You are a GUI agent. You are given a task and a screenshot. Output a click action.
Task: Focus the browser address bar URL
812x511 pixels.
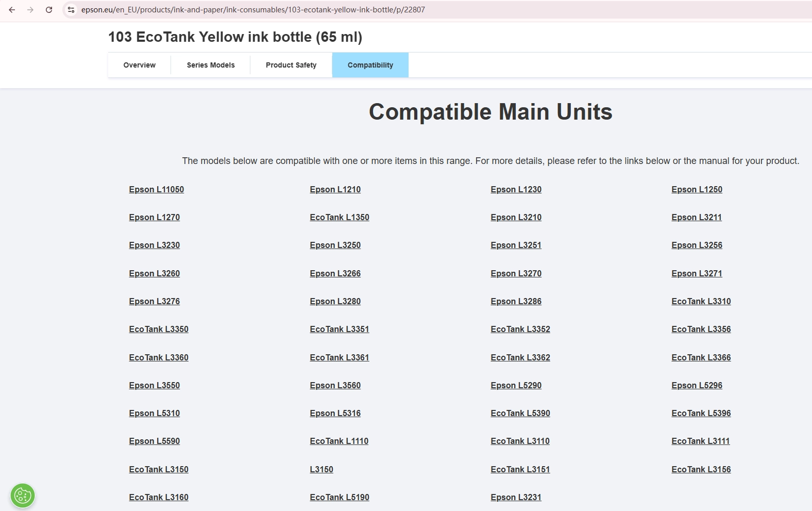[x=253, y=10]
